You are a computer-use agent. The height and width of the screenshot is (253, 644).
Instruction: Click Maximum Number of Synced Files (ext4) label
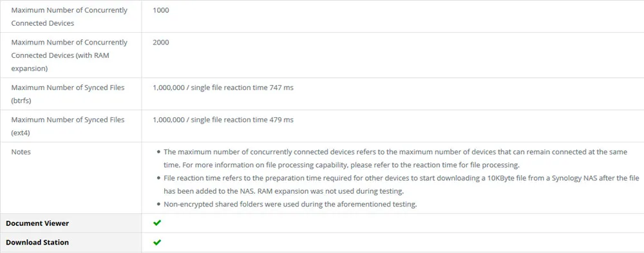(68, 126)
